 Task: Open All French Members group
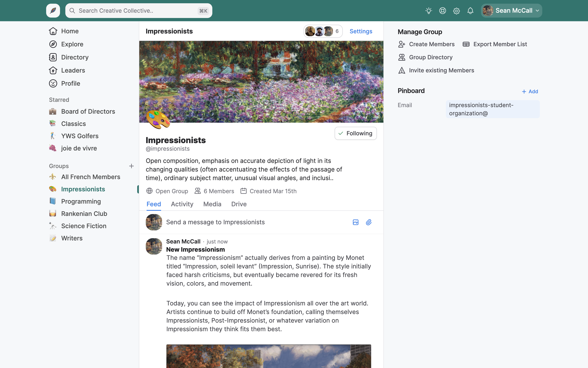91,177
